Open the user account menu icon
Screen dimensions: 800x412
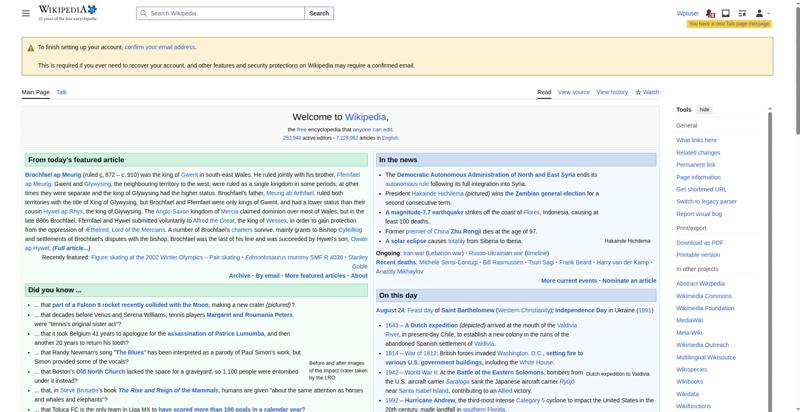coord(762,13)
